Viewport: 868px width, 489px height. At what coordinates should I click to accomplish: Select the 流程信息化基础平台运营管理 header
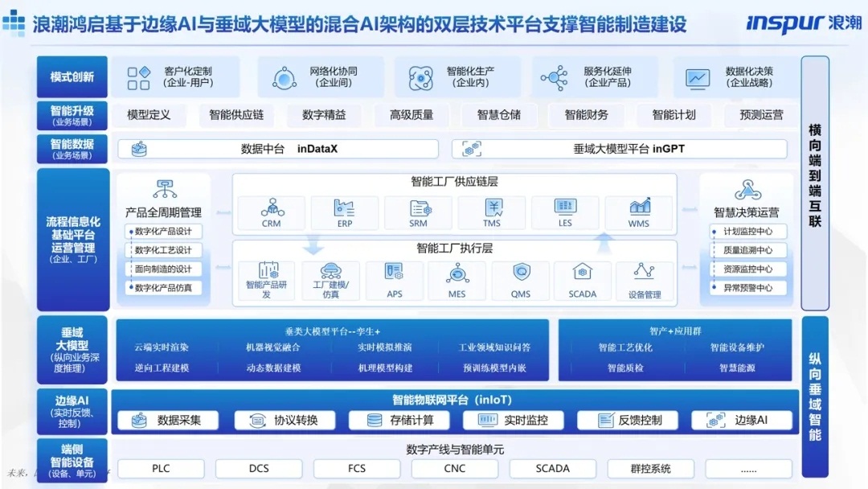72,240
